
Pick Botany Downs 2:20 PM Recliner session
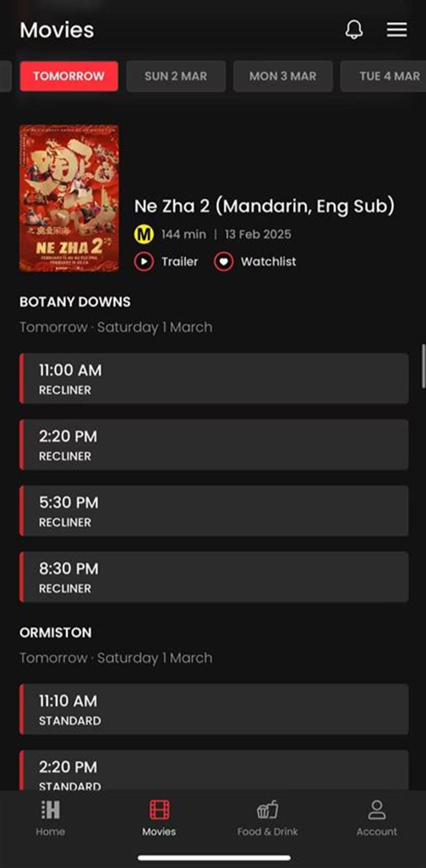pyautogui.click(x=214, y=445)
